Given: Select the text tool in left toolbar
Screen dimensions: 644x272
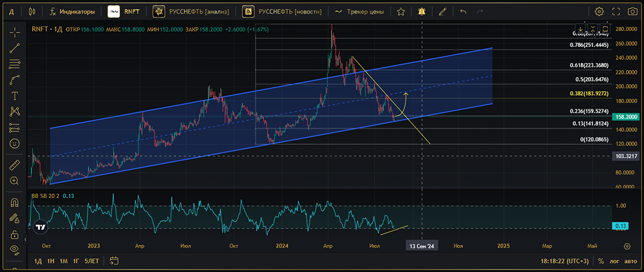Looking at the screenshot, I should click(14, 95).
